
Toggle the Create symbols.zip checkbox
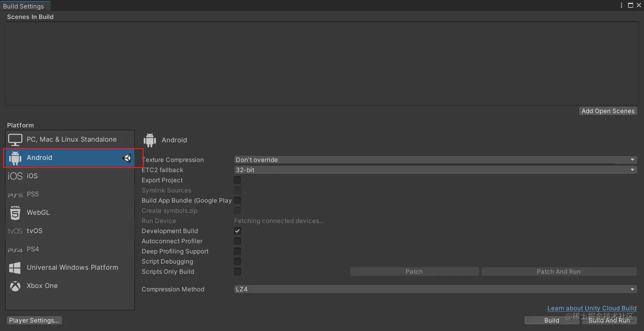coord(238,210)
